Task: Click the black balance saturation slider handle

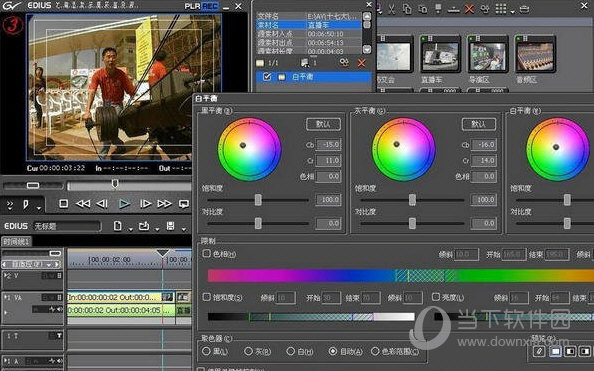Action: click(x=258, y=200)
